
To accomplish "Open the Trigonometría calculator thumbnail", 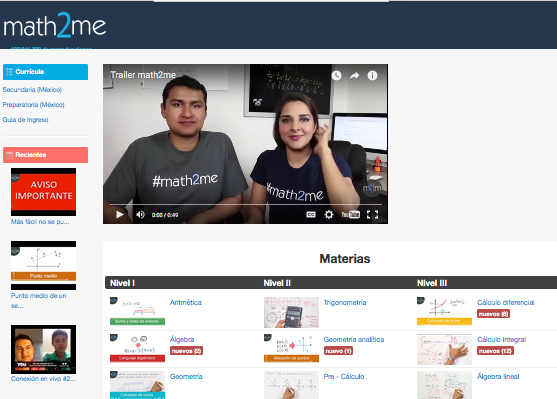I will click(x=291, y=312).
